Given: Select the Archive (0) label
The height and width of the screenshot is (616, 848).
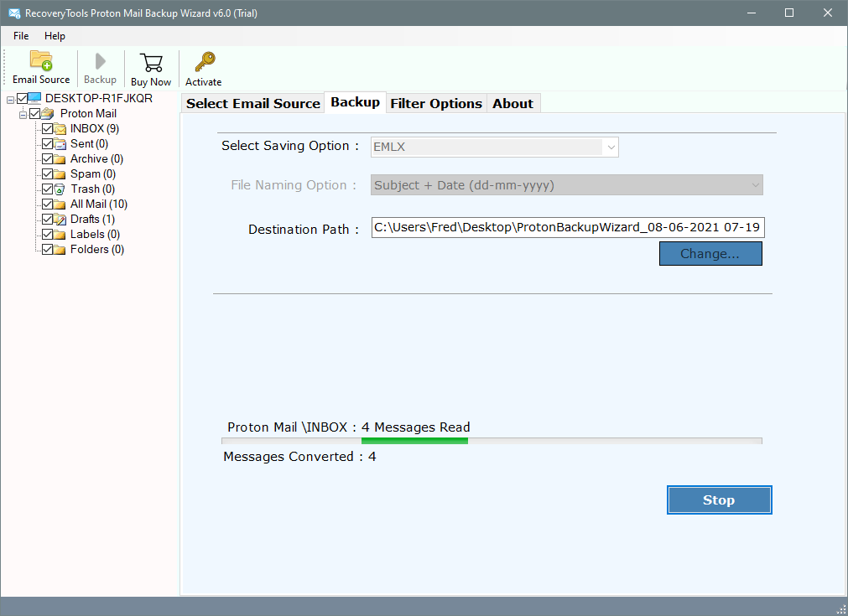Looking at the screenshot, I should point(96,159).
